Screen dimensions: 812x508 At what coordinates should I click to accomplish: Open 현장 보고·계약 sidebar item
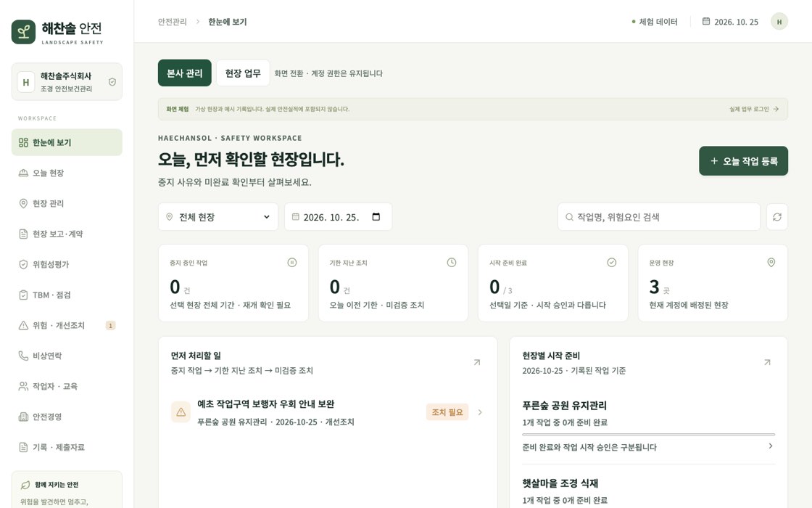click(67, 234)
